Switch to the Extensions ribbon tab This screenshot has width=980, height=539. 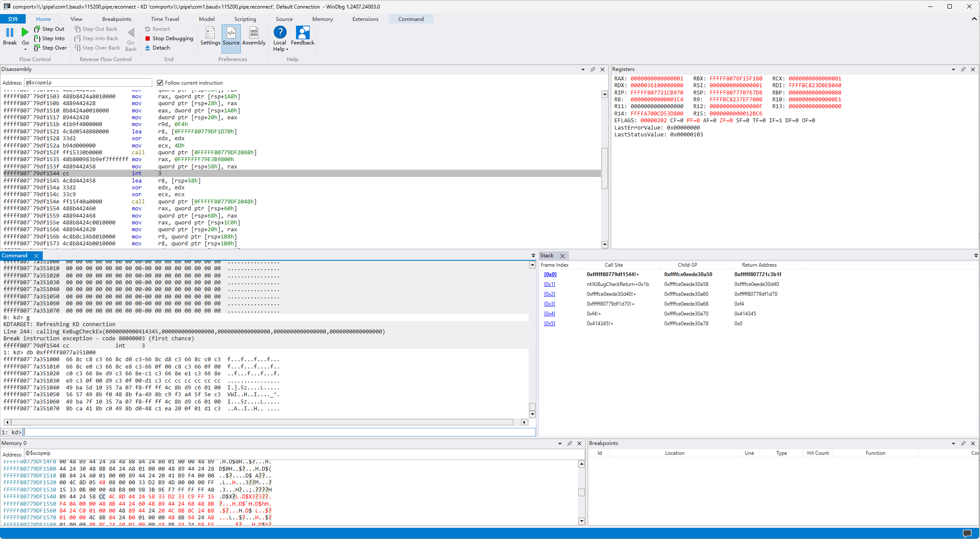[365, 19]
